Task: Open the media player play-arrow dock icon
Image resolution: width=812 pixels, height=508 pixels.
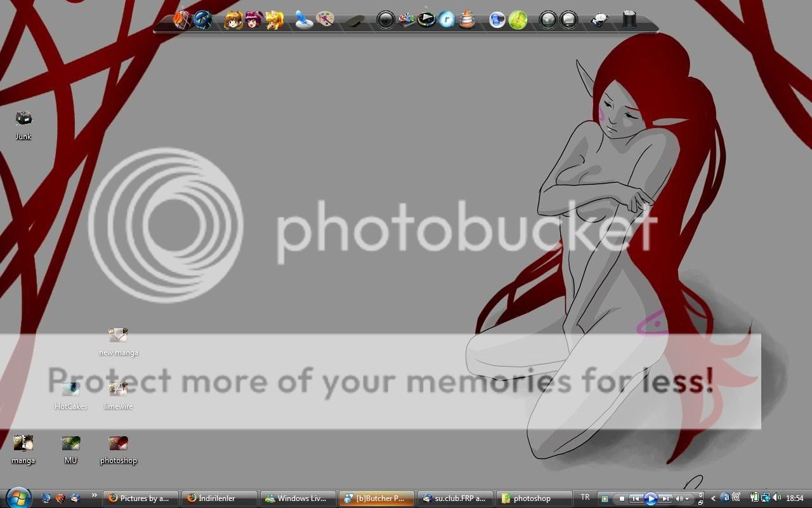Action: point(426,20)
